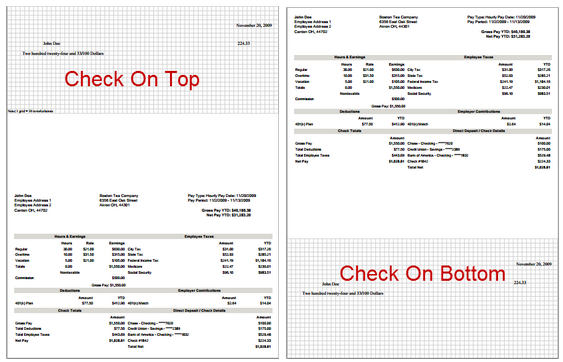The image size is (563, 362).
Task: Click Total Employee Taxes label on the left page
Action: 32,334
